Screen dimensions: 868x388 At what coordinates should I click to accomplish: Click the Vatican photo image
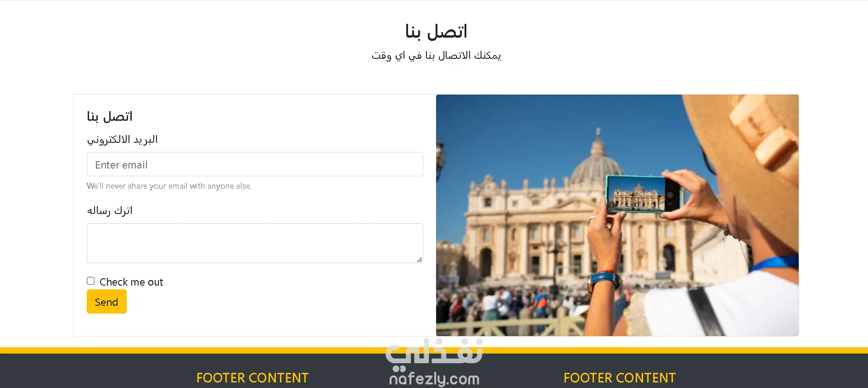[617, 215]
